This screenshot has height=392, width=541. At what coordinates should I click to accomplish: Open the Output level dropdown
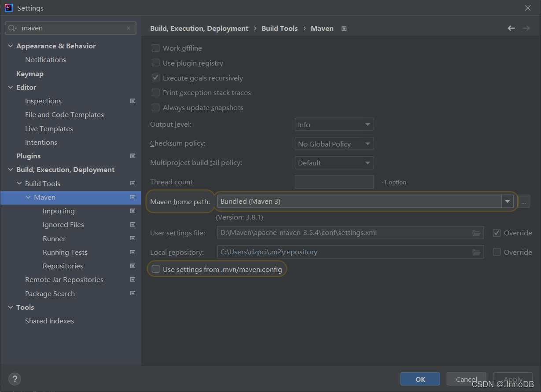pos(334,125)
